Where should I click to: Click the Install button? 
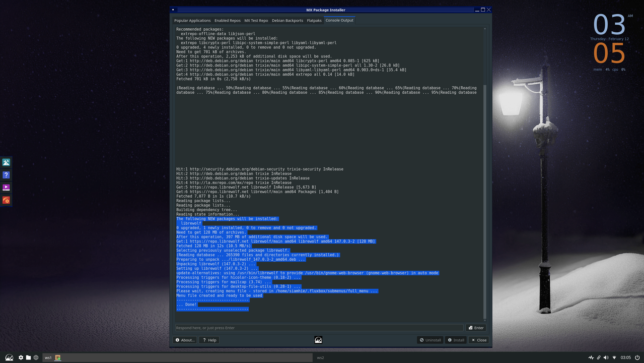tap(456, 340)
